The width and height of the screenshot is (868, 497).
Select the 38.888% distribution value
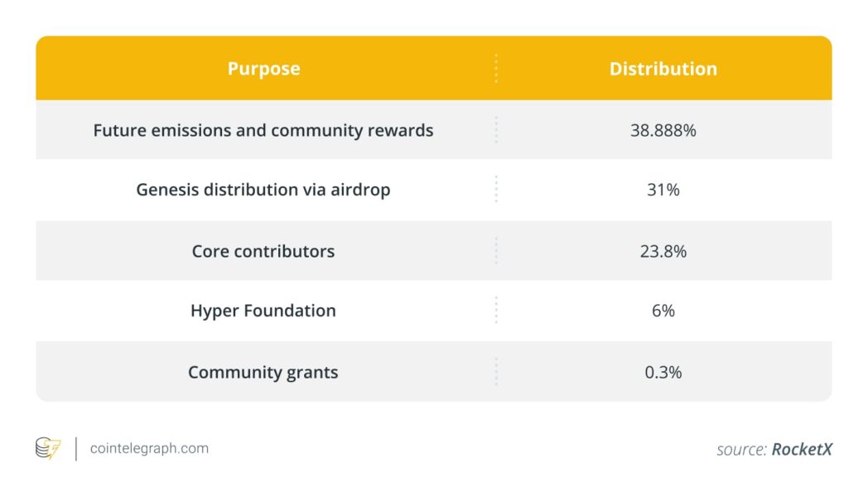(663, 130)
